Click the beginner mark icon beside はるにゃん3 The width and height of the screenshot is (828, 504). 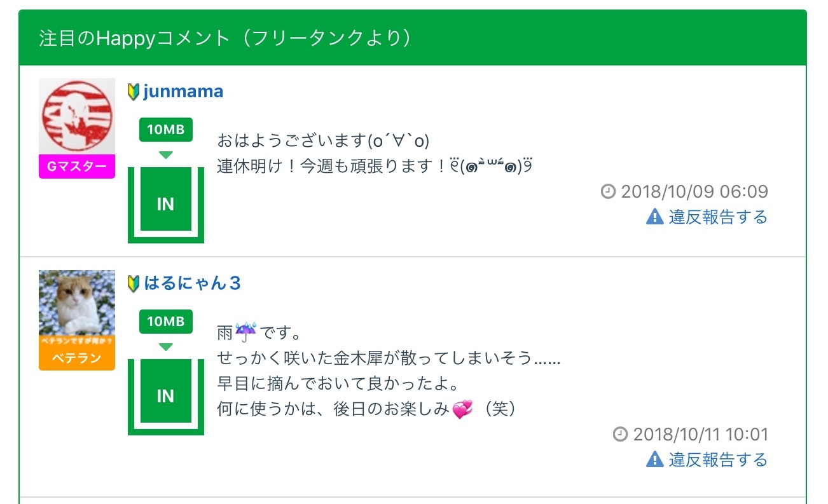click(134, 283)
